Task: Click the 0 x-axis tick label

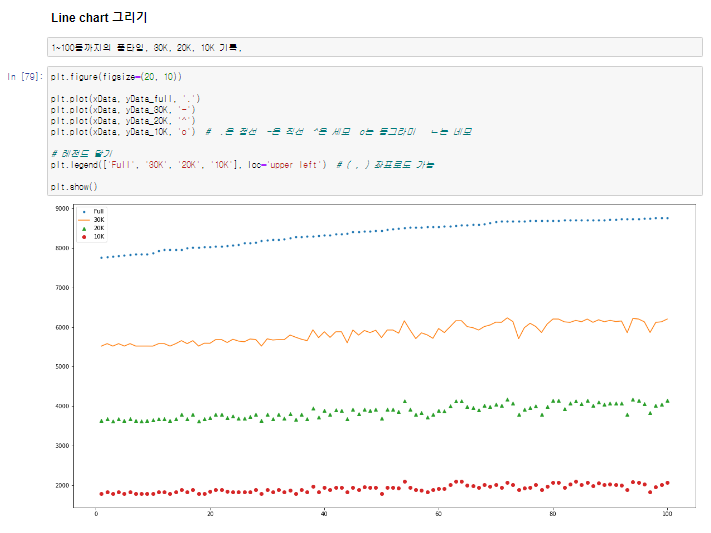Action: (x=96, y=514)
